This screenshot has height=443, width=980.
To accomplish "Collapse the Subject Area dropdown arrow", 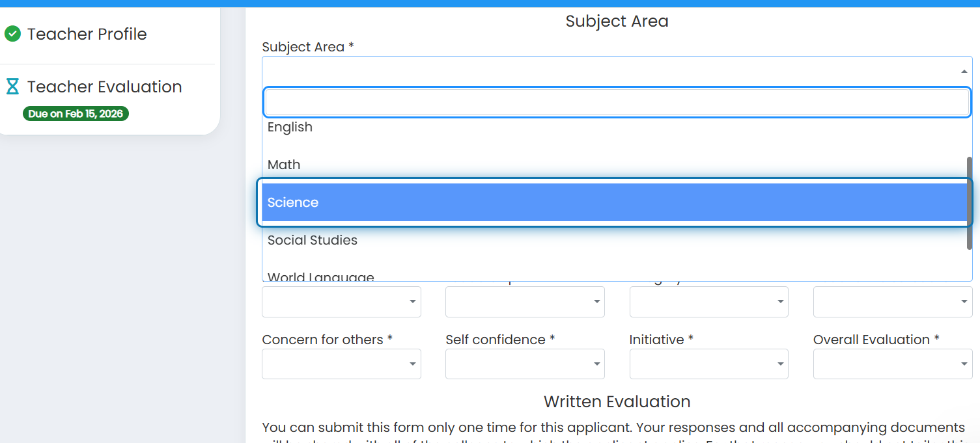I will 963,71.
